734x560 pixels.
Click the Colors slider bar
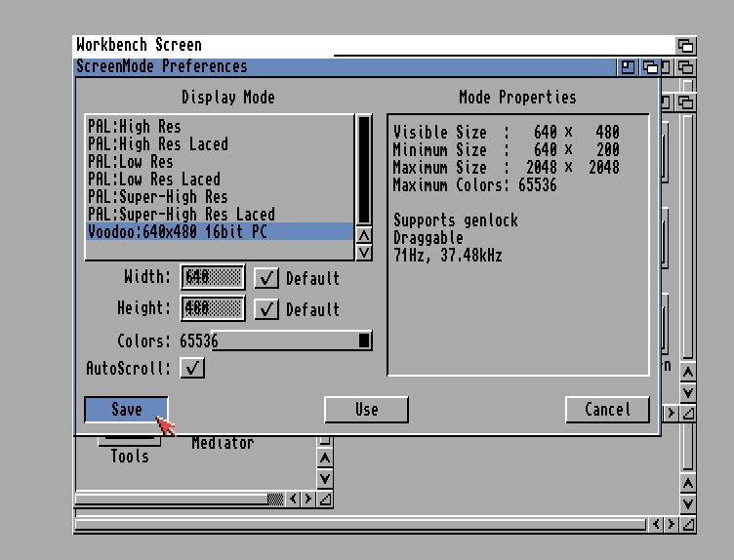point(293,340)
